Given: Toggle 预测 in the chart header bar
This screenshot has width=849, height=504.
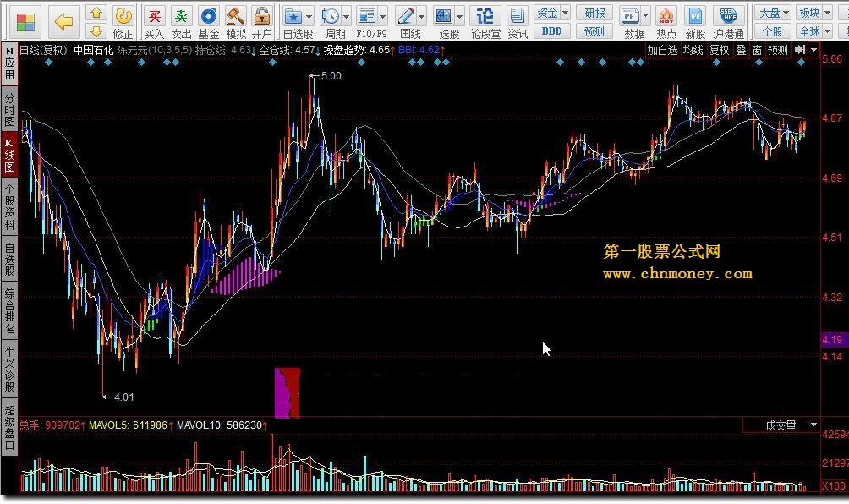Looking at the screenshot, I should pos(777,51).
